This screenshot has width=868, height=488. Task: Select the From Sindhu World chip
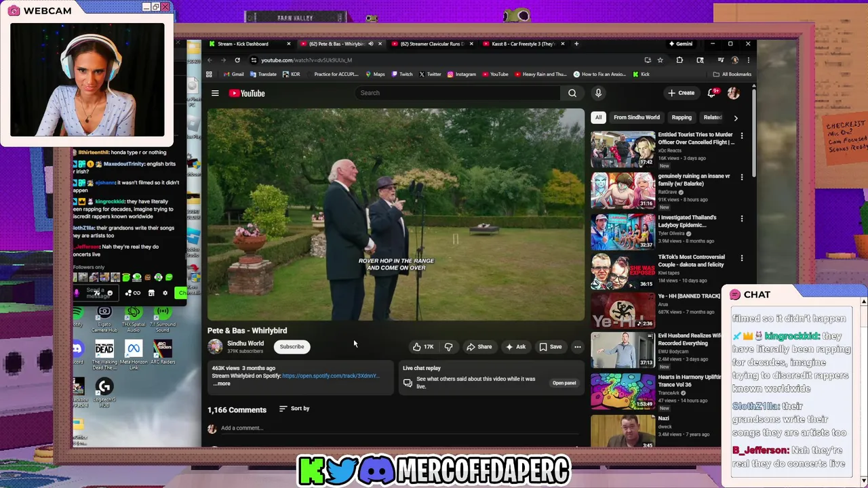click(637, 117)
